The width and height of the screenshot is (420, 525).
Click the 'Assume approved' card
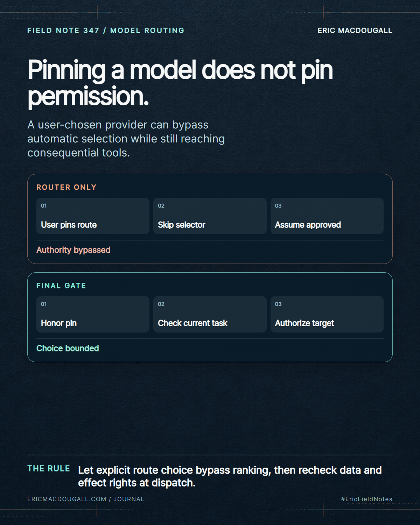tap(327, 216)
